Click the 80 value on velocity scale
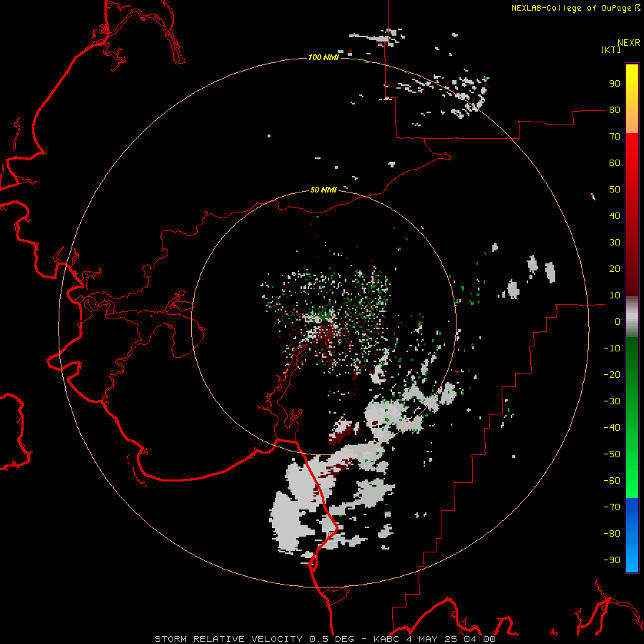Screen dimensions: 644x644 tap(615, 110)
